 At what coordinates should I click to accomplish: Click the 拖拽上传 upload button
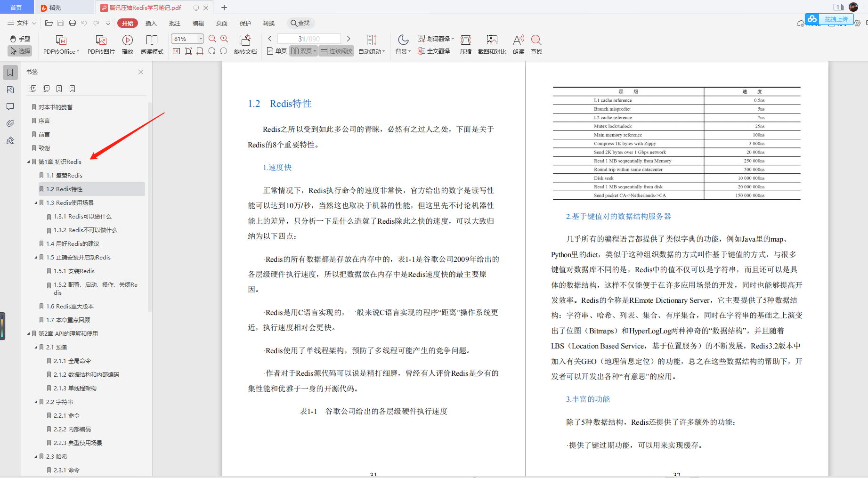836,19
